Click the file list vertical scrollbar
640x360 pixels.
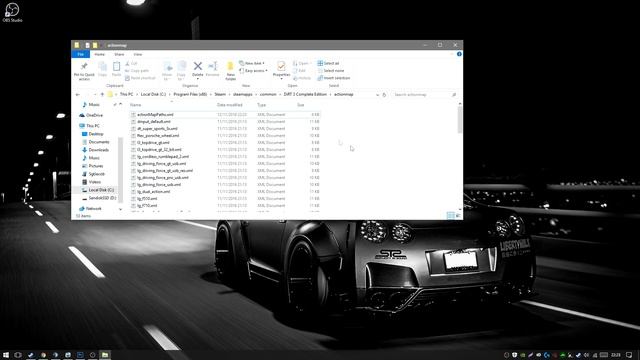click(460, 120)
